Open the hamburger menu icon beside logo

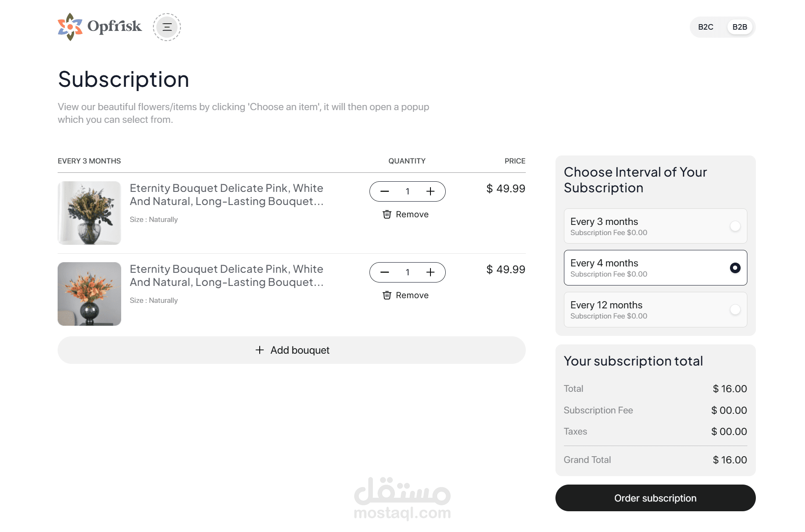(167, 27)
